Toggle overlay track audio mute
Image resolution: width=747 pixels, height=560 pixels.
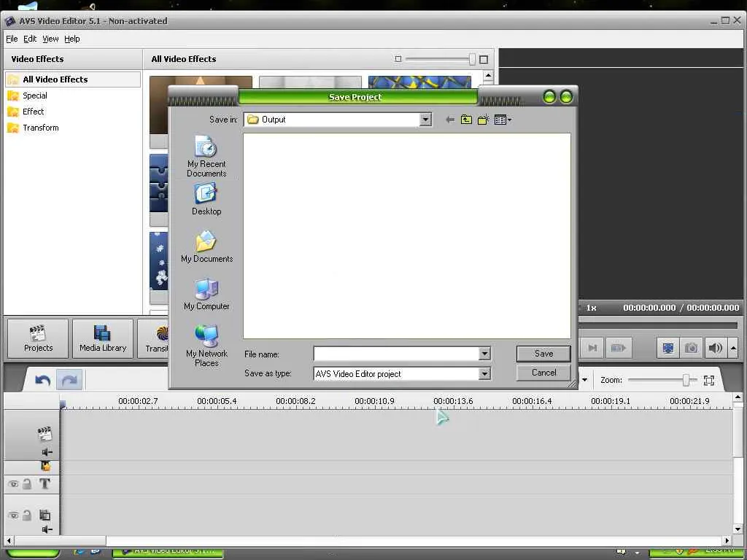[47, 529]
